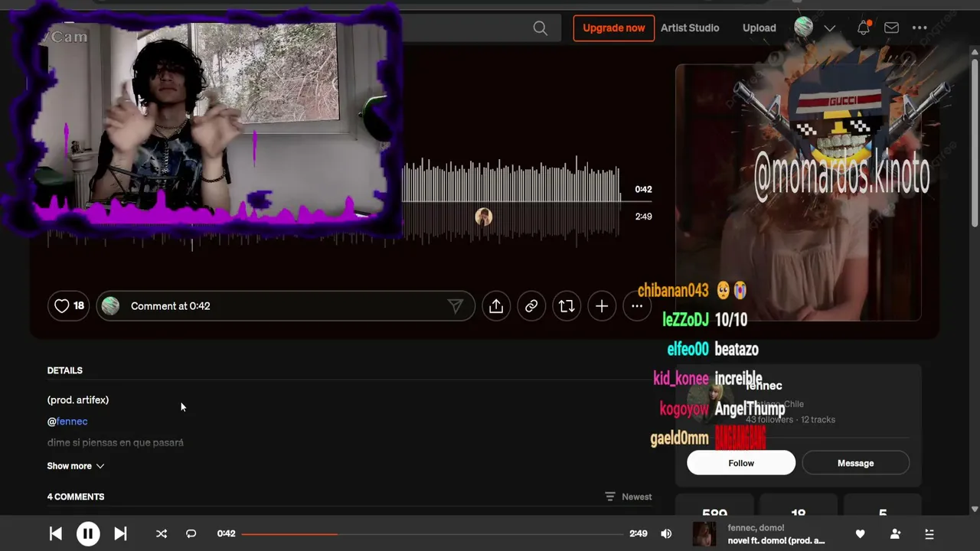Image resolution: width=980 pixels, height=551 pixels.
Task: Toggle repeat in the player bar
Action: pos(191,534)
